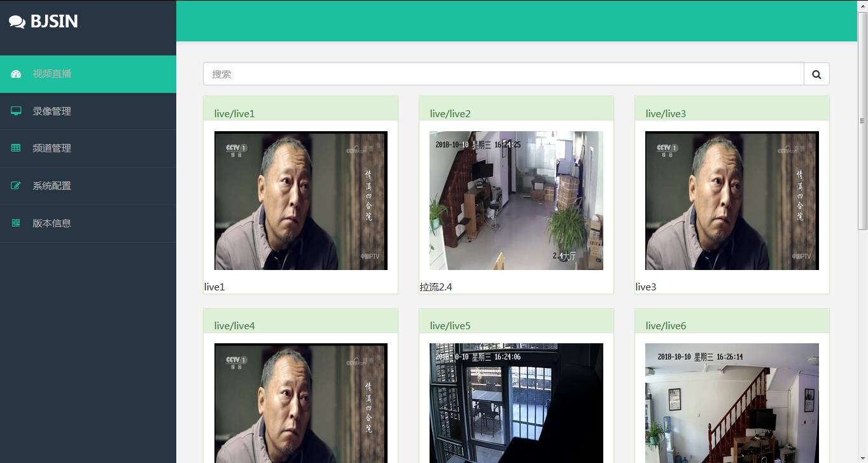This screenshot has height=463, width=868.
Task: Click the vertical scrollbar thumb
Action: [x=863, y=121]
